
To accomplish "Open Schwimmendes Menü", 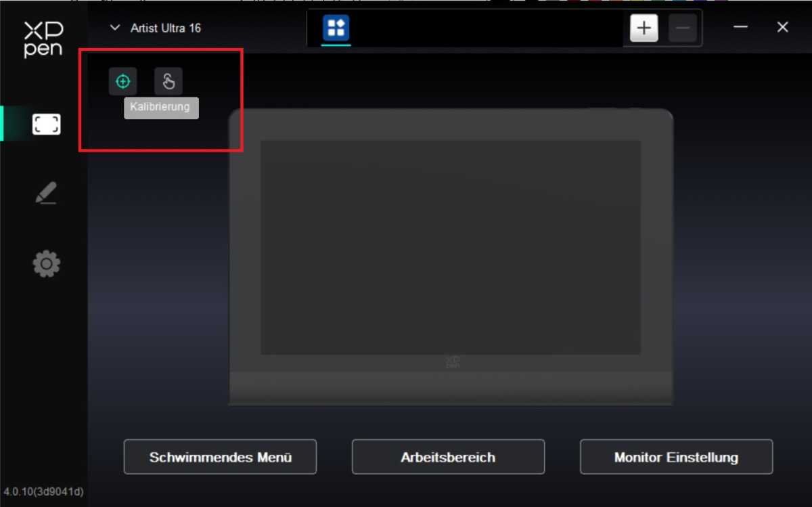I will pos(220,457).
